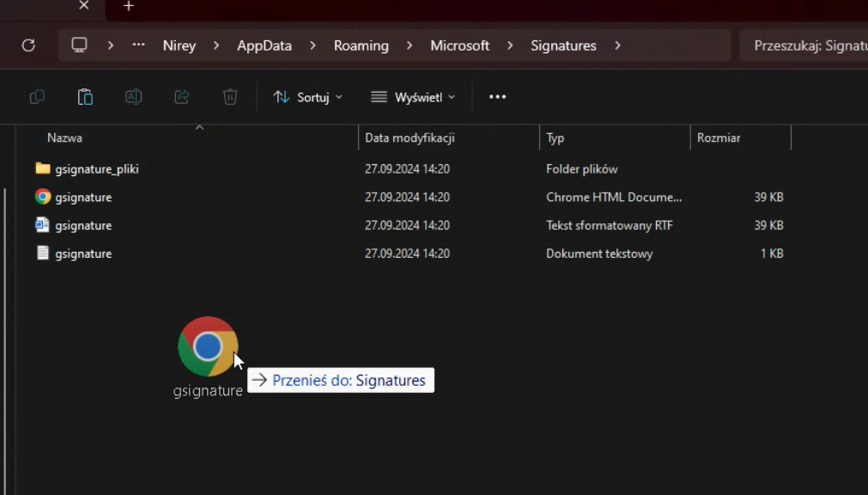Viewport: 868px width, 495px height.
Task: Click the Chrome icon of gsignature HTML file
Action: click(x=43, y=197)
